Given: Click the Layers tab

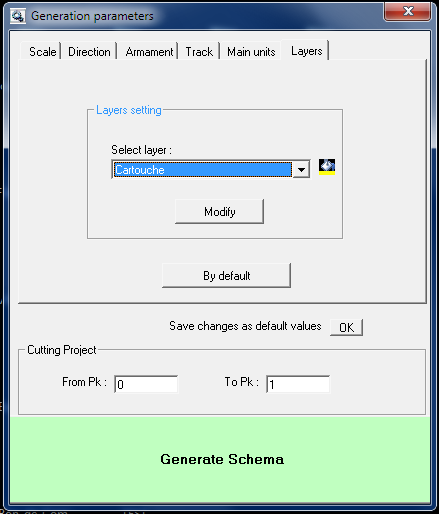Looking at the screenshot, I should pos(306,51).
